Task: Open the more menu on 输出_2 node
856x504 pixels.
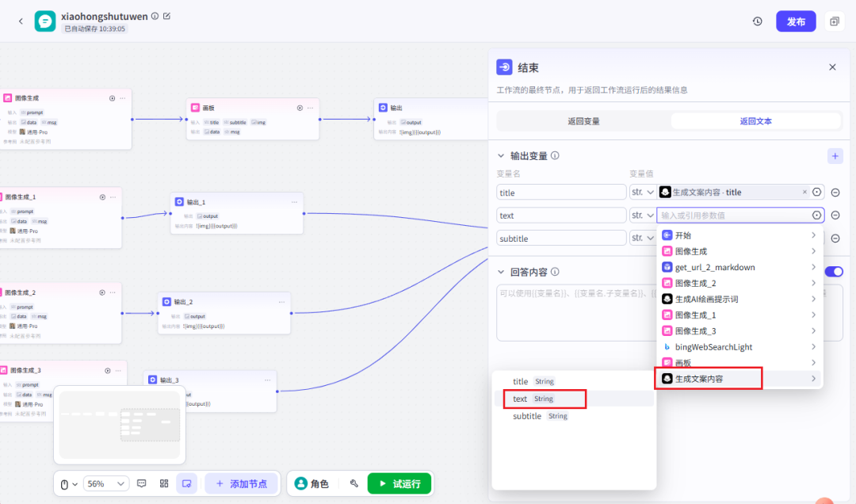Action: click(281, 302)
